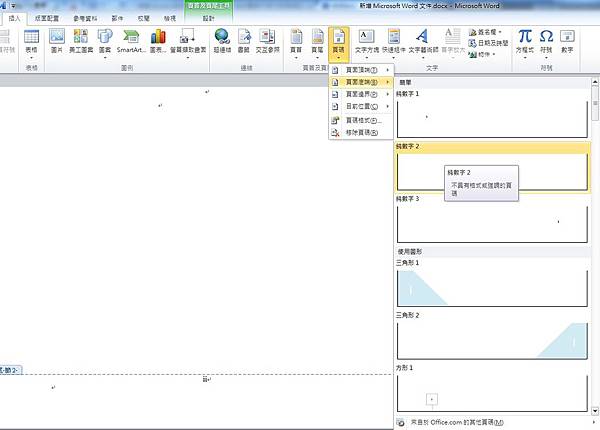This screenshot has width=600, height=430.
Task: Click the Signature Line (簽名欄) button
Action: [x=483, y=32]
